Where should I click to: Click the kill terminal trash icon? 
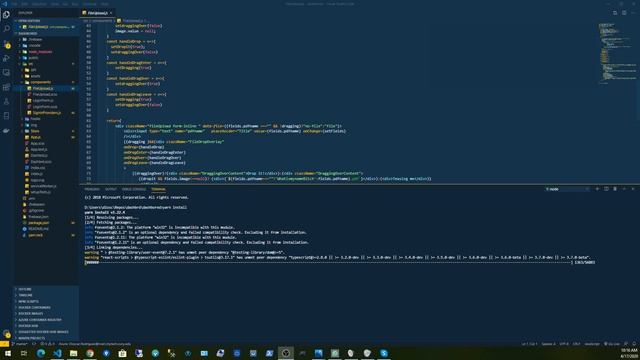(615, 189)
